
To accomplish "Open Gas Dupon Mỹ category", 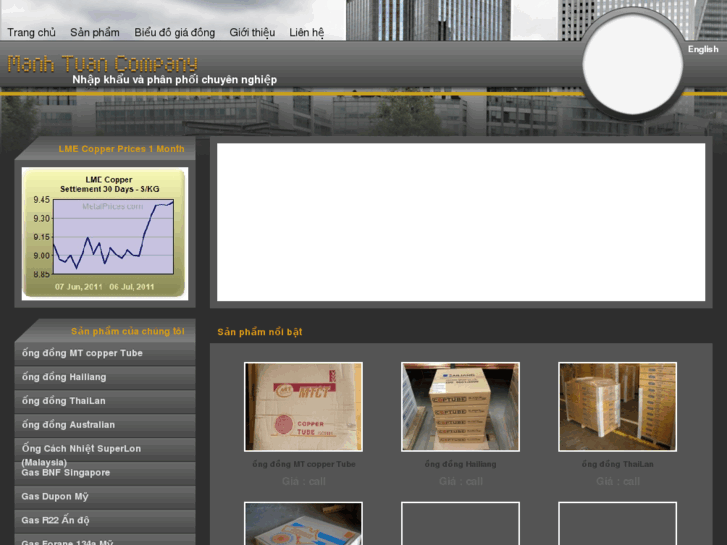I will (105, 497).
